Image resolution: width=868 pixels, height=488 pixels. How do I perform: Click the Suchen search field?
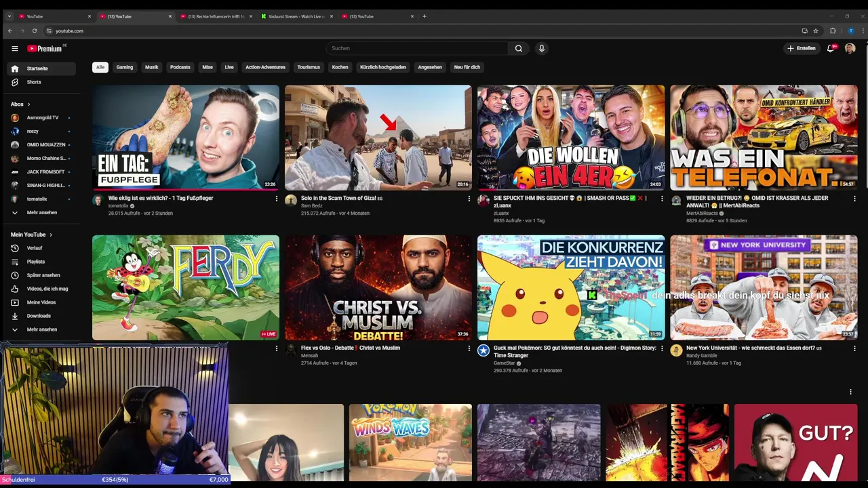(417, 48)
